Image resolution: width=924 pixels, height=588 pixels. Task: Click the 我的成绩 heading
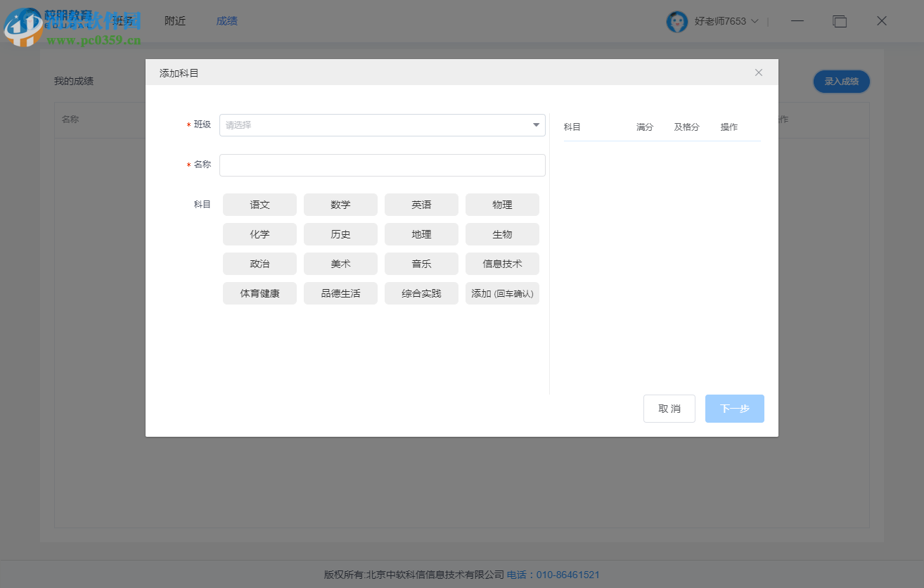(74, 81)
